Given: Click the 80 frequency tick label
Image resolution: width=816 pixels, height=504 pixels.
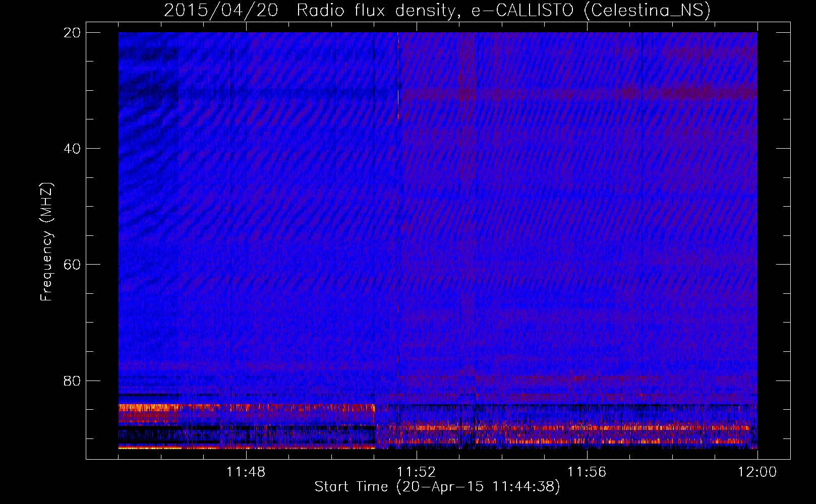Looking at the screenshot, I should point(73,381).
